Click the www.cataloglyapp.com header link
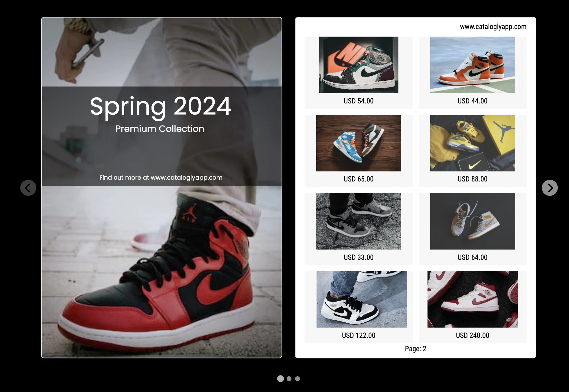 pyautogui.click(x=493, y=27)
